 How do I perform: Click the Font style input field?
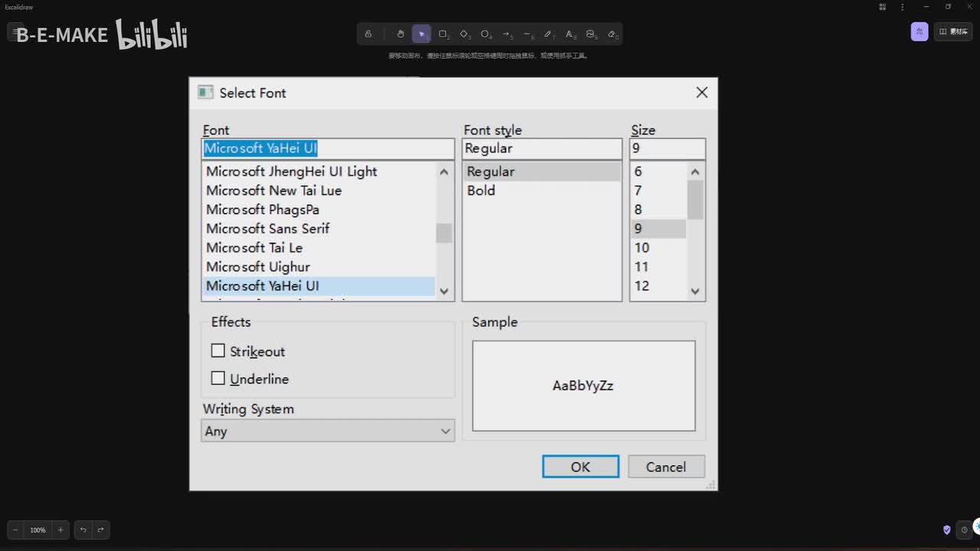click(x=542, y=148)
